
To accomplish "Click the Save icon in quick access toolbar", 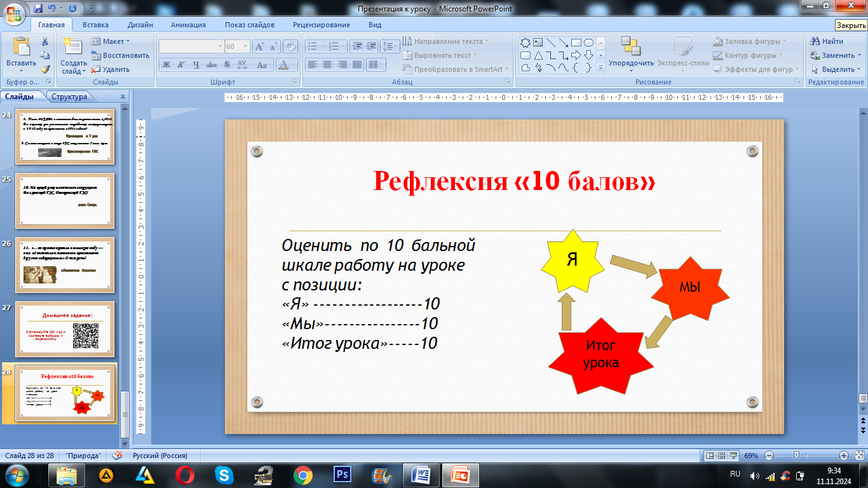I will [39, 9].
